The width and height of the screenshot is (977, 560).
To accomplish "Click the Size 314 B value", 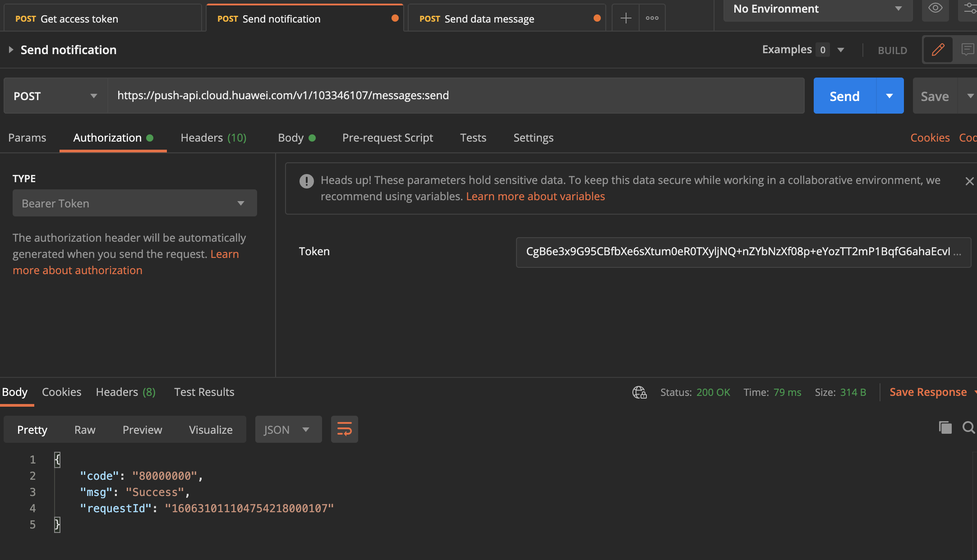I will tap(853, 392).
